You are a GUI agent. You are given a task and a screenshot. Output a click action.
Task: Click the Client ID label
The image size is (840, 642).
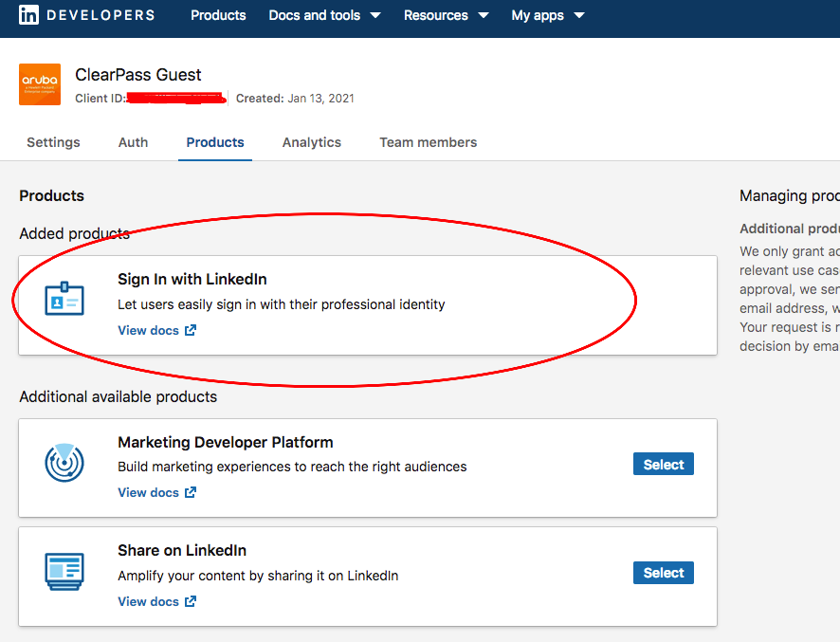pos(100,99)
